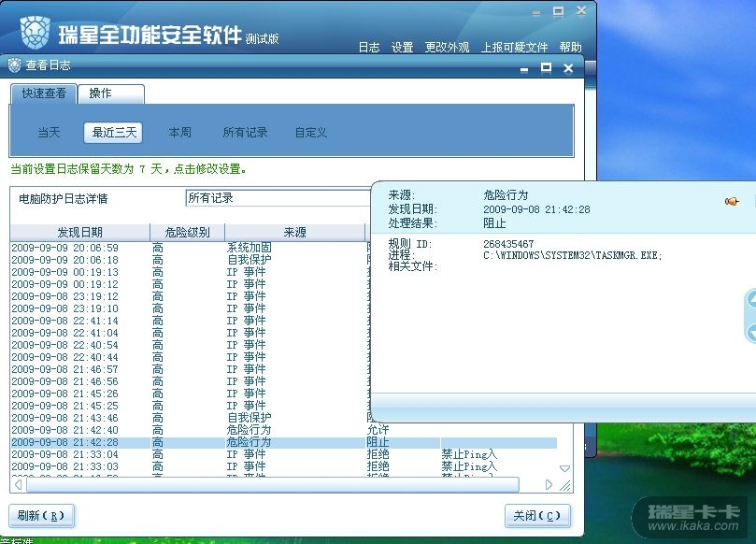756x544 pixels.
Task: Select log row 2009-09-08 23:19:12
Action: [x=191, y=296]
